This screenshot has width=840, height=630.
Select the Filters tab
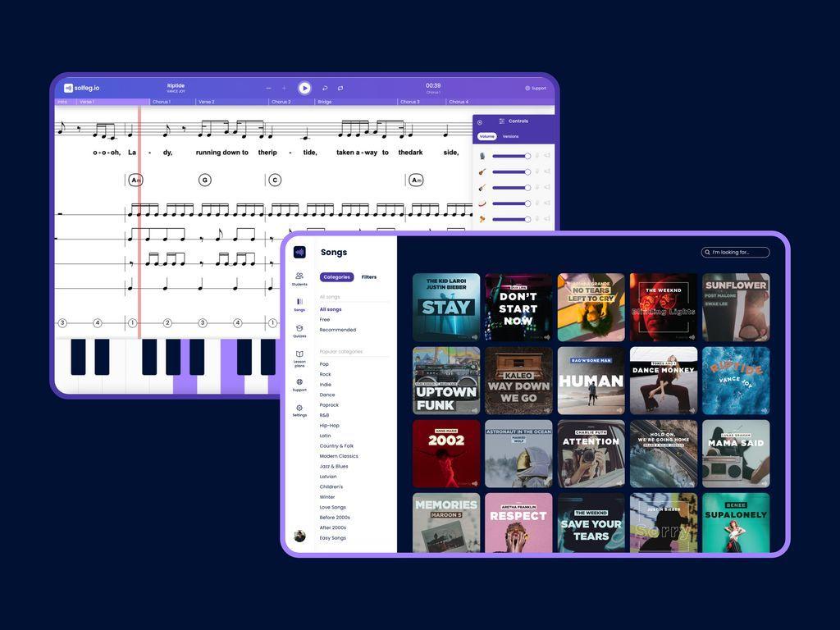pyautogui.click(x=369, y=277)
